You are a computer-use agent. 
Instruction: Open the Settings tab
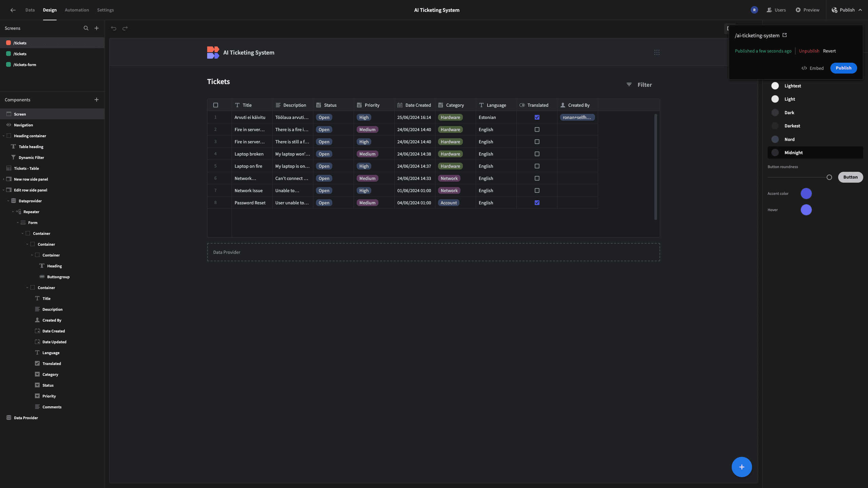pos(105,10)
